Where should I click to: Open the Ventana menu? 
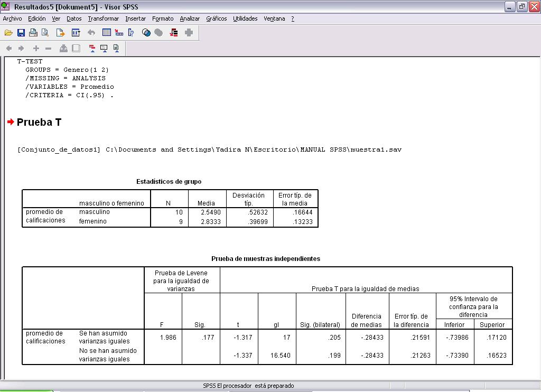pos(274,18)
